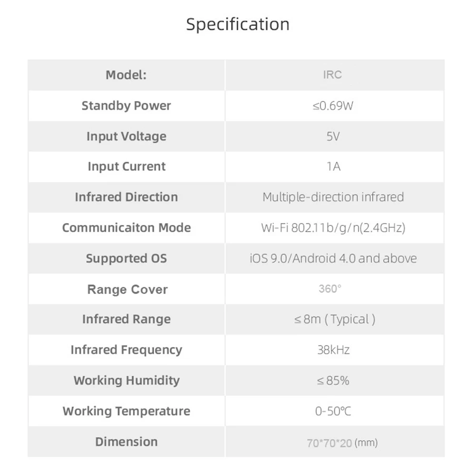This screenshot has height=476, width=476.
Task: Click the iOS 9.0/Android 4.0 text
Action: [x=333, y=259]
